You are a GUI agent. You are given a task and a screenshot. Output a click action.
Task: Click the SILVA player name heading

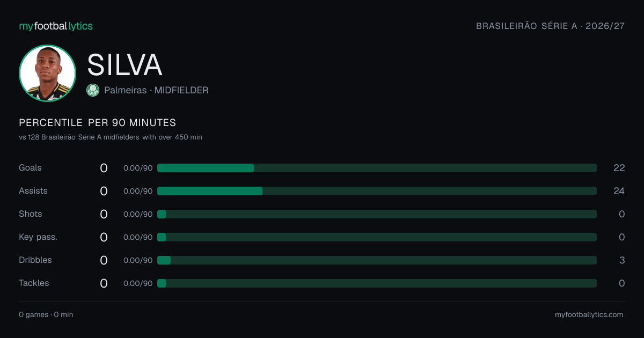pos(125,65)
